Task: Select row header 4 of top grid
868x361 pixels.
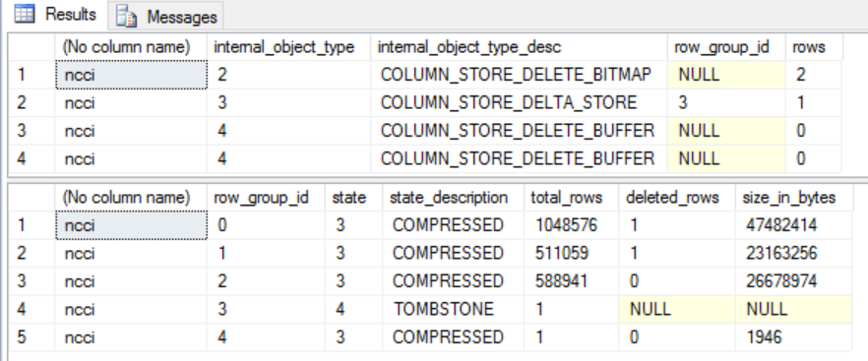Action: click(x=31, y=159)
